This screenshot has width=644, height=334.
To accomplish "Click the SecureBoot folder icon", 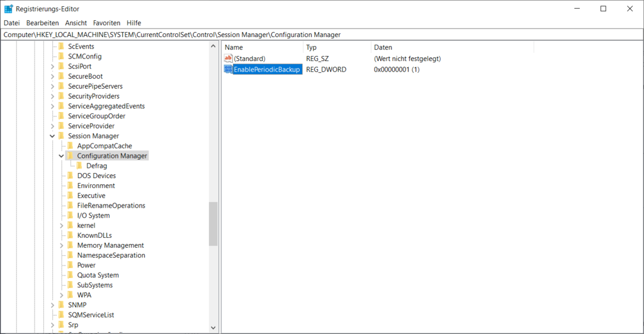I will pyautogui.click(x=62, y=76).
